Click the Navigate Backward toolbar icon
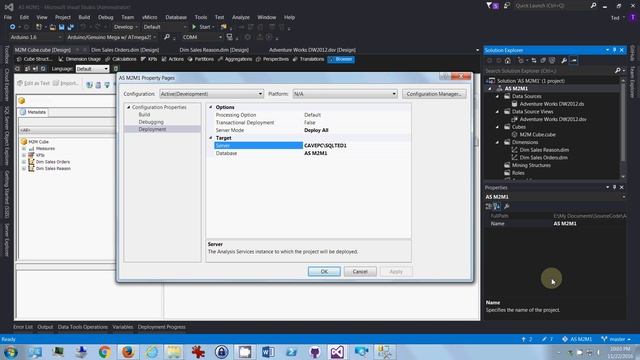Image resolution: width=640 pixels, height=360 pixels. pyautogui.click(x=13, y=27)
